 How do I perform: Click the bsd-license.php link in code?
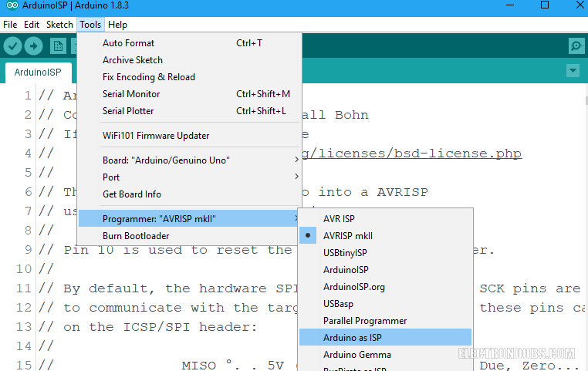tap(411, 153)
